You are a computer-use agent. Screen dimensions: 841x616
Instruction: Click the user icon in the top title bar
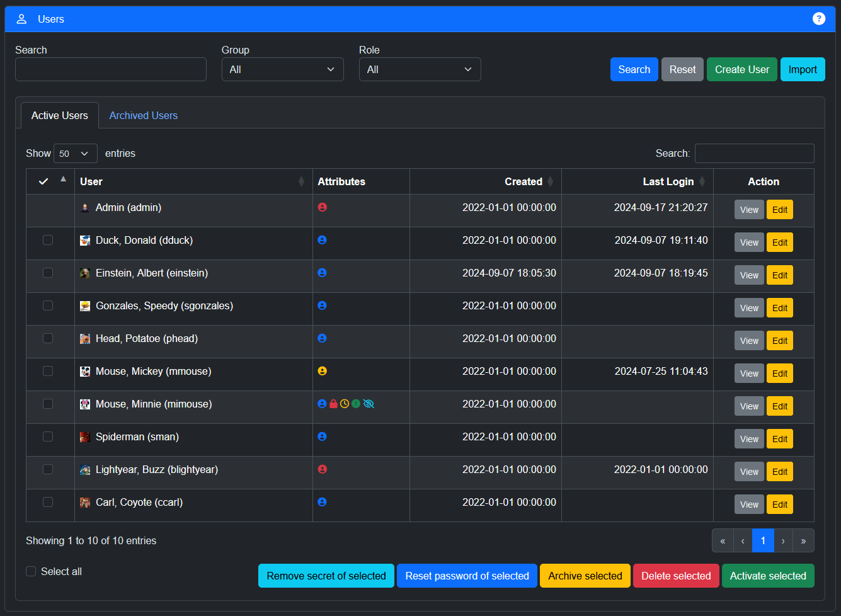pyautogui.click(x=21, y=18)
